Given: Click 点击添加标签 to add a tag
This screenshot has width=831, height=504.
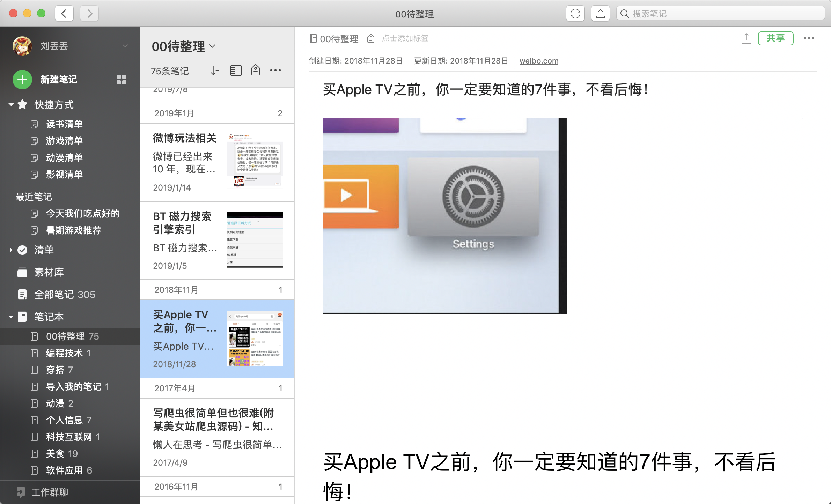Looking at the screenshot, I should (405, 38).
